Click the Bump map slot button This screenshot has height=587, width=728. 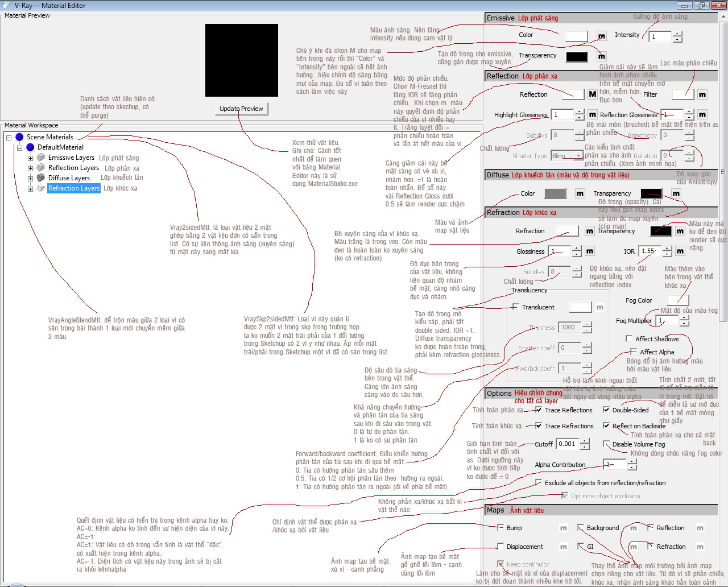pyautogui.click(x=563, y=528)
